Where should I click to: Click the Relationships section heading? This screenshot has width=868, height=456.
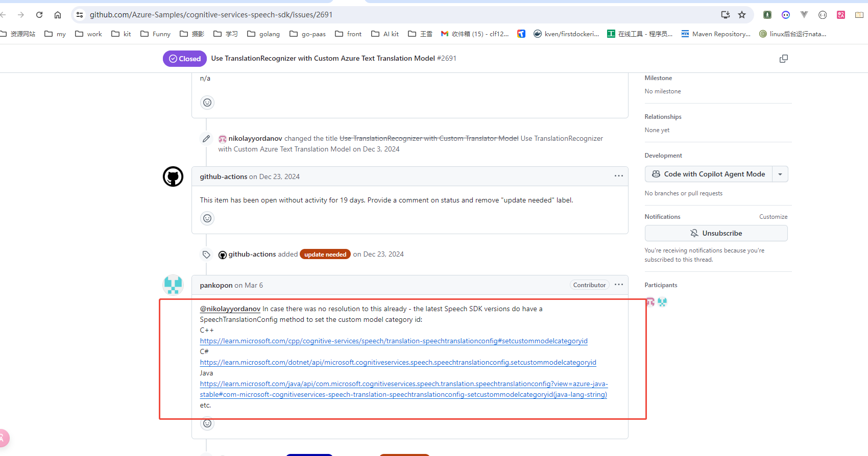pos(663,117)
